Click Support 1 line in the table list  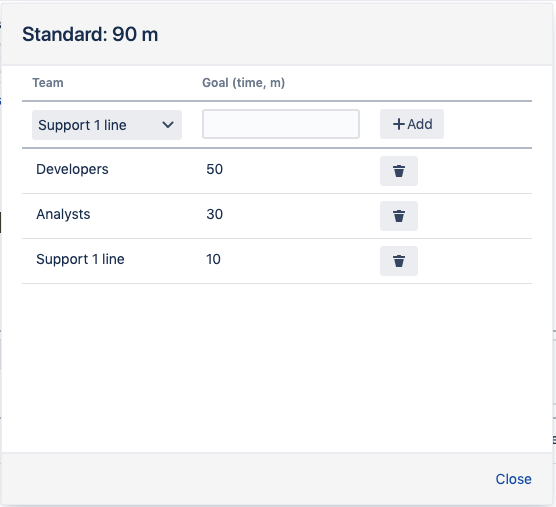coord(80,259)
